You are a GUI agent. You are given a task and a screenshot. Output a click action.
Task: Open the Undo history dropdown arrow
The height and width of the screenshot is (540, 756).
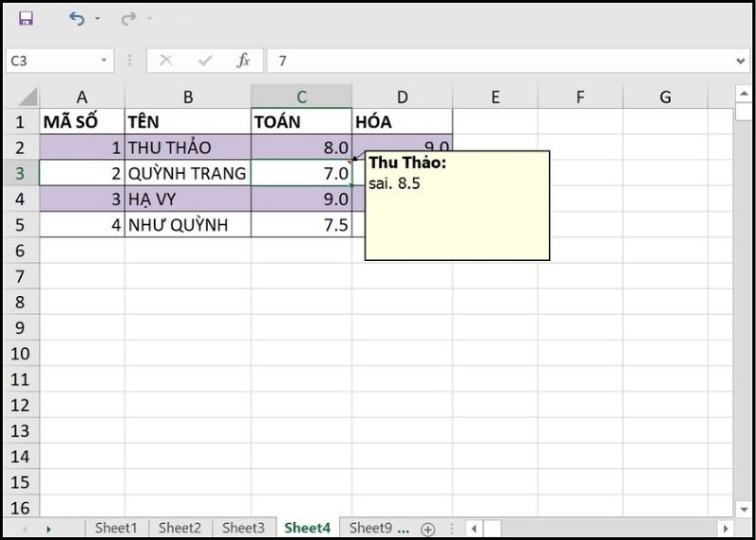click(x=97, y=20)
